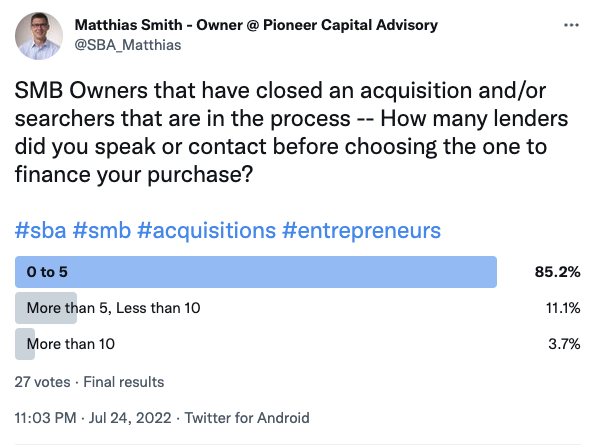Open the #entrepreneurs hashtag

pos(361,230)
